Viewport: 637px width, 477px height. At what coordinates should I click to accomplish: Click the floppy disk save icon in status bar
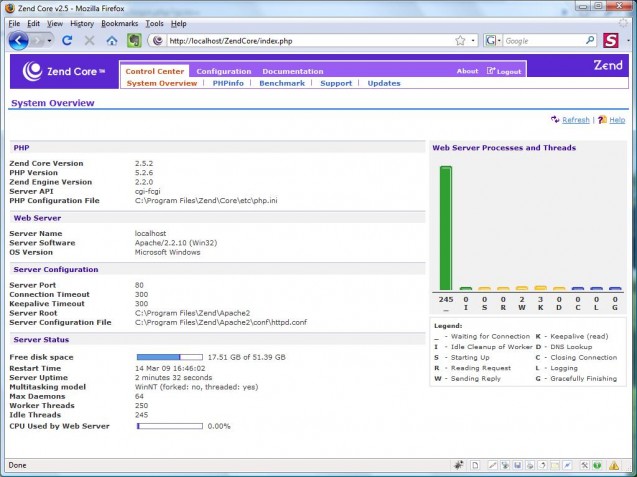518,465
